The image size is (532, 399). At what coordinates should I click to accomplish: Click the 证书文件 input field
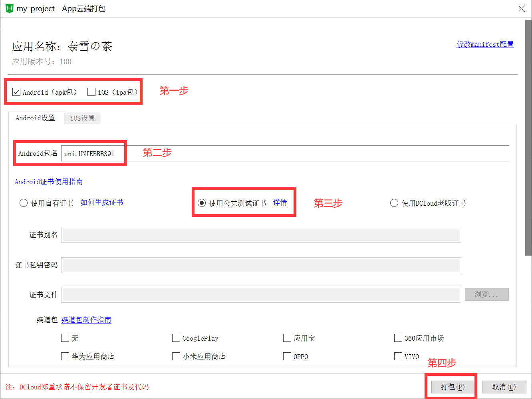pyautogui.click(x=261, y=295)
